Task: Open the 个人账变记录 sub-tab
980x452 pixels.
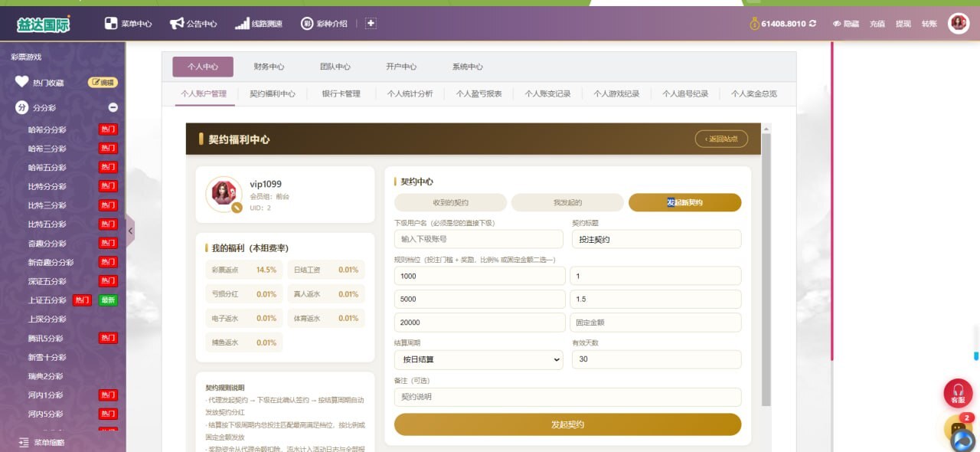Action: pyautogui.click(x=548, y=93)
